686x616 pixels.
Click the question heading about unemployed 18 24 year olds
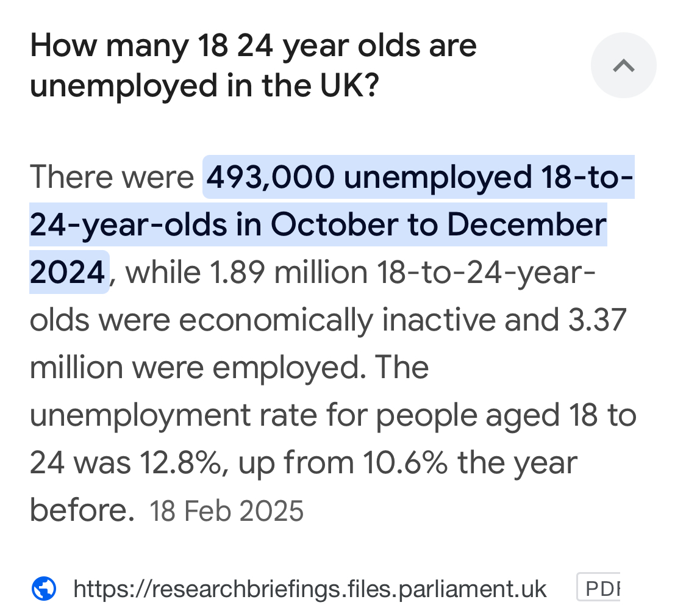(253, 66)
